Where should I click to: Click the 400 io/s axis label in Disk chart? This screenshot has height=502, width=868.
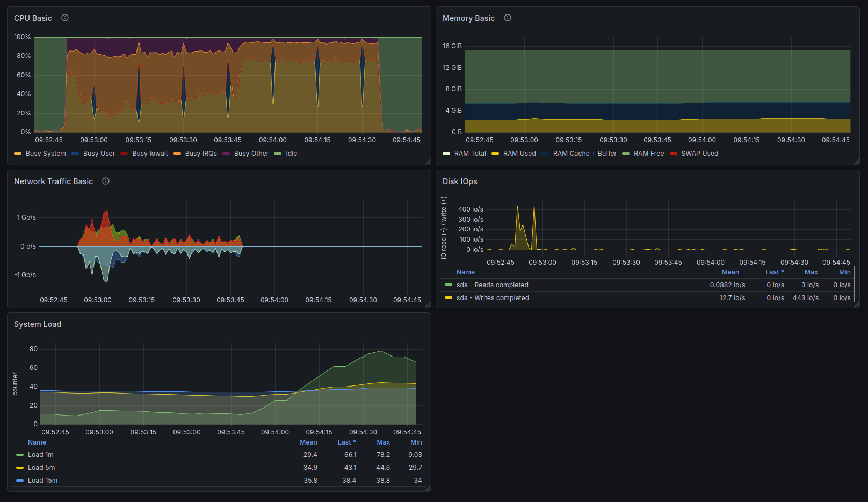coord(471,209)
